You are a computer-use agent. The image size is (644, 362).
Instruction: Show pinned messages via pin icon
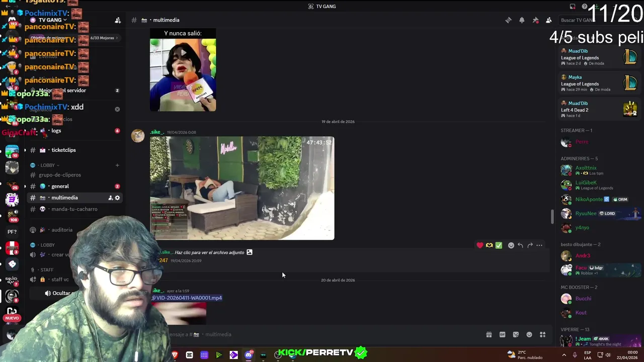[x=535, y=20]
